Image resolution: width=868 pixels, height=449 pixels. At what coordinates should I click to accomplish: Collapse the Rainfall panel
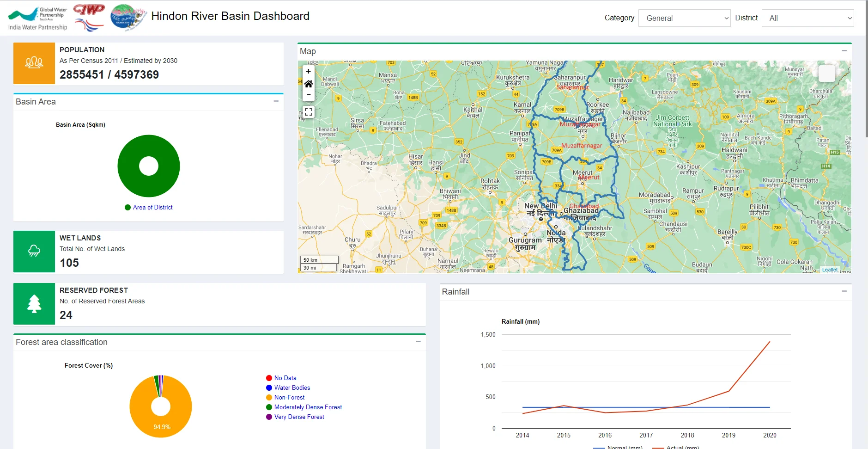coord(844,291)
